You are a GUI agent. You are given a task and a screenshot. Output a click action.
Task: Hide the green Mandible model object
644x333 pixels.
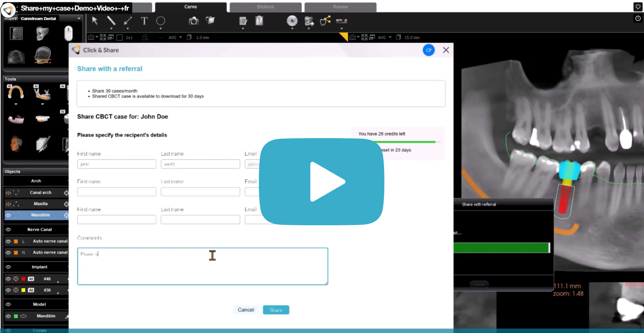coord(8,316)
